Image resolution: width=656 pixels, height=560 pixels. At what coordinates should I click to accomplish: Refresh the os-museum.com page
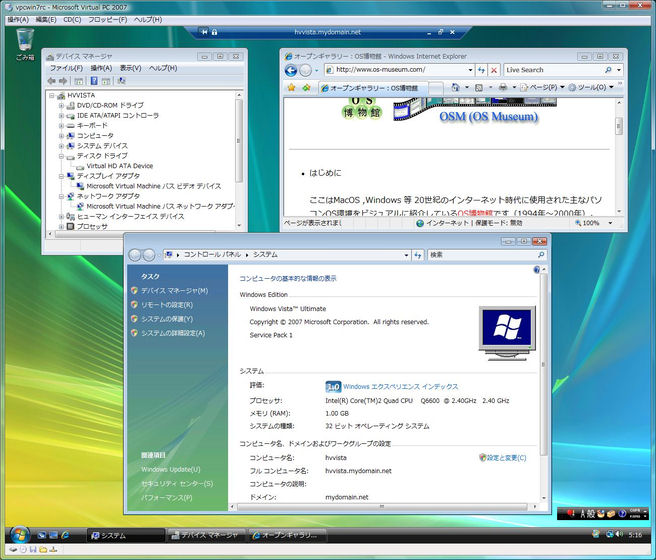(x=482, y=70)
